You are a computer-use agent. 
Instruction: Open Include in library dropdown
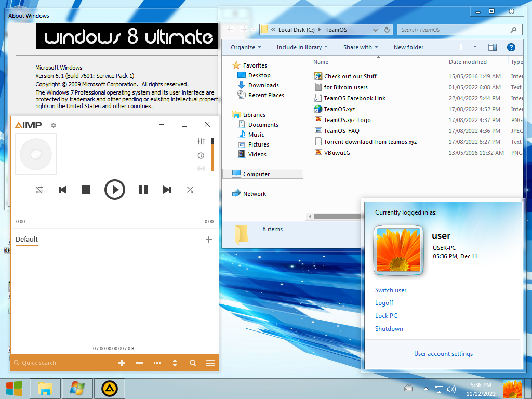click(x=302, y=47)
